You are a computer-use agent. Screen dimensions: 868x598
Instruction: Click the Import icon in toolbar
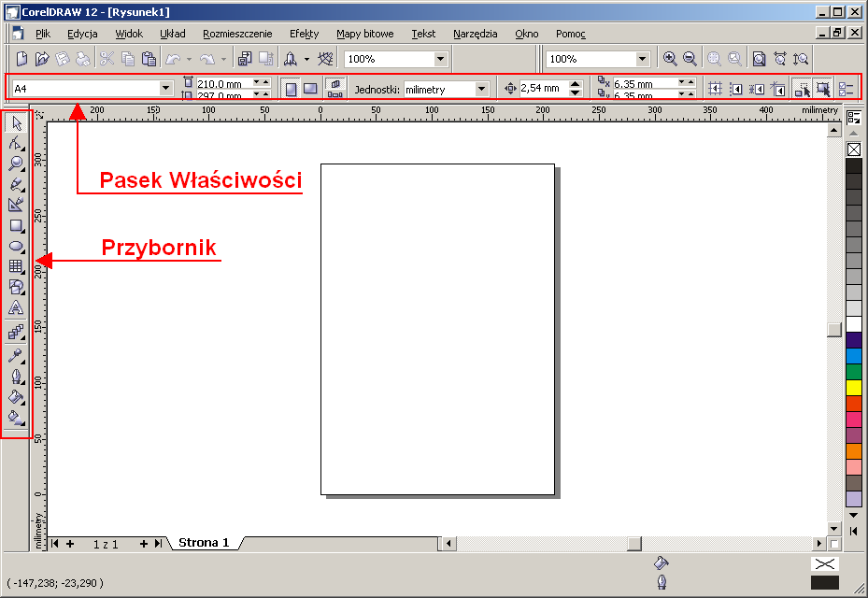pos(245,59)
